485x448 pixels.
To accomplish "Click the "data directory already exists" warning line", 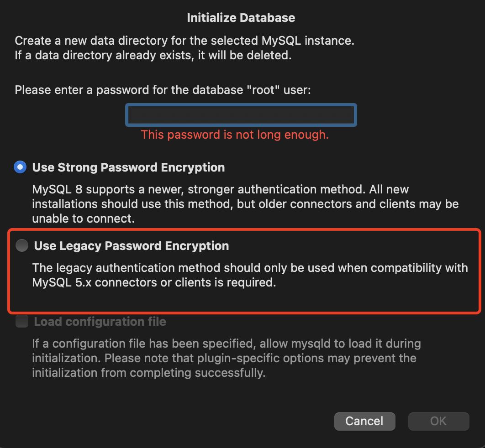I will (153, 57).
